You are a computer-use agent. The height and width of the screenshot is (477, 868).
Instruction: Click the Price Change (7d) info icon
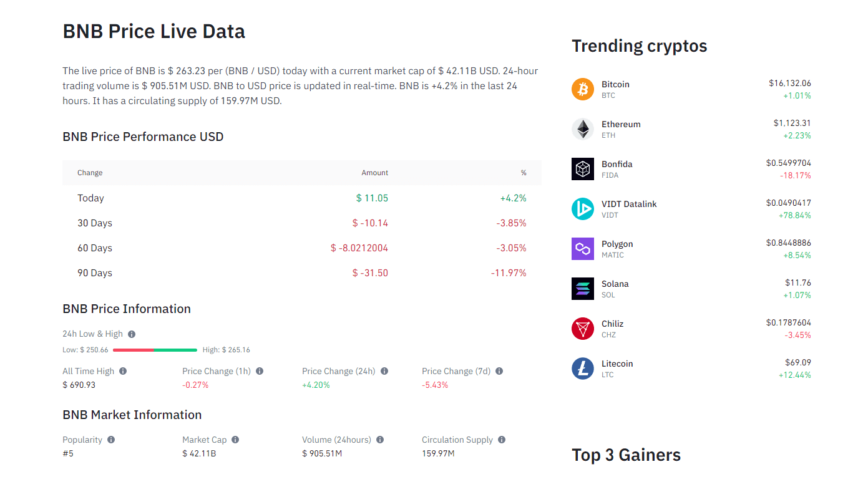pyautogui.click(x=499, y=371)
